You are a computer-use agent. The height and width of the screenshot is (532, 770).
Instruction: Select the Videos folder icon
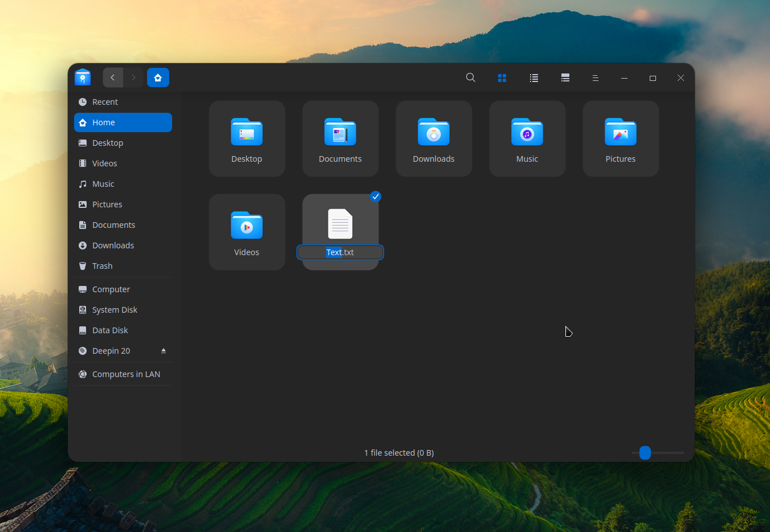[x=247, y=226]
